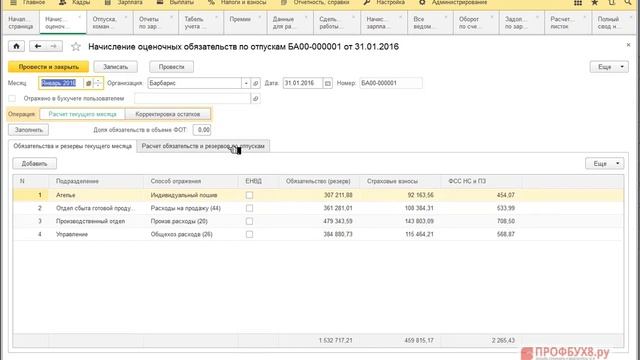The width and height of the screenshot is (640, 360).
Task: Click the Дата field 31.01.2016
Action: pyautogui.click(x=302, y=83)
